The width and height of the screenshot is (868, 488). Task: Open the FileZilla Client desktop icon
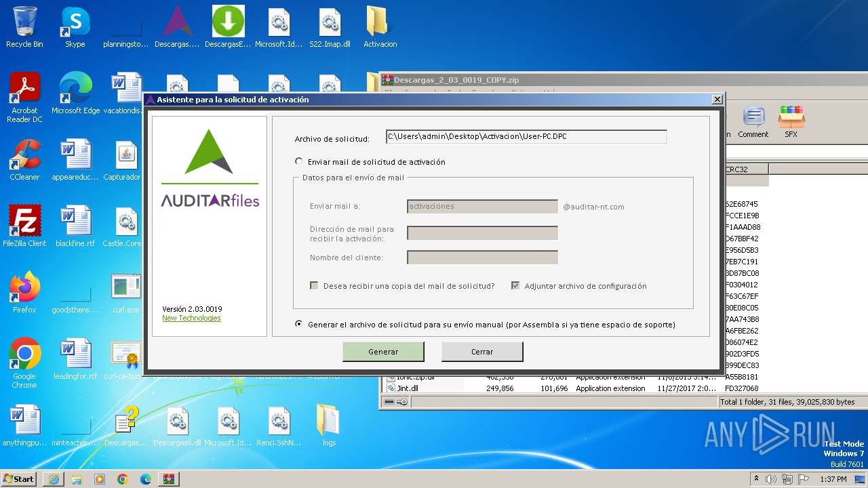(x=24, y=226)
